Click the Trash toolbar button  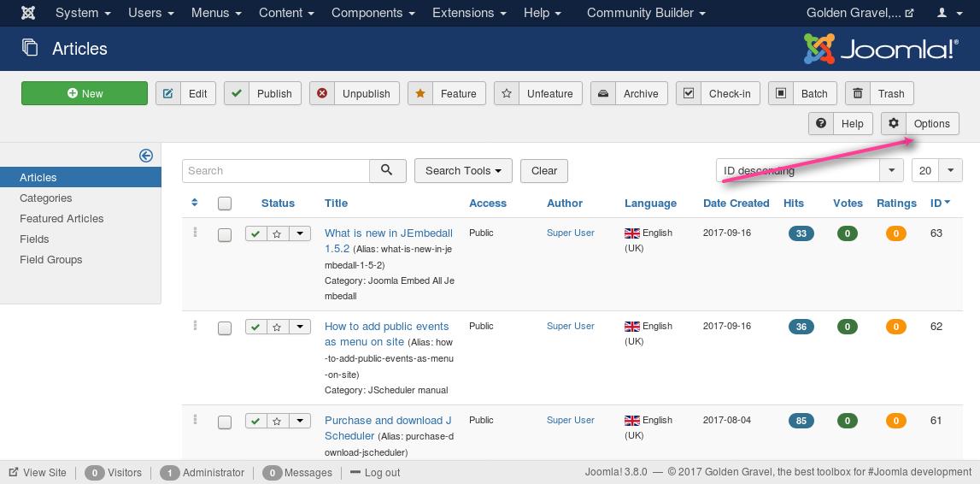pyautogui.click(x=879, y=93)
